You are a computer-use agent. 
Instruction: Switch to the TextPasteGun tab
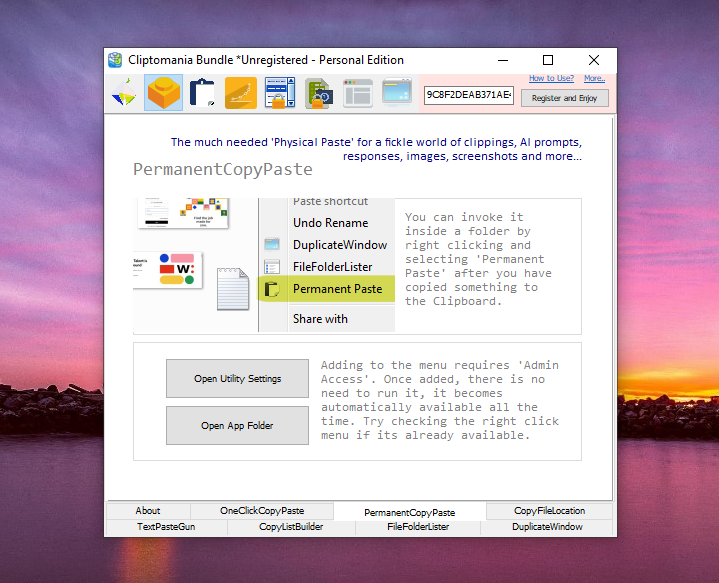click(166, 527)
